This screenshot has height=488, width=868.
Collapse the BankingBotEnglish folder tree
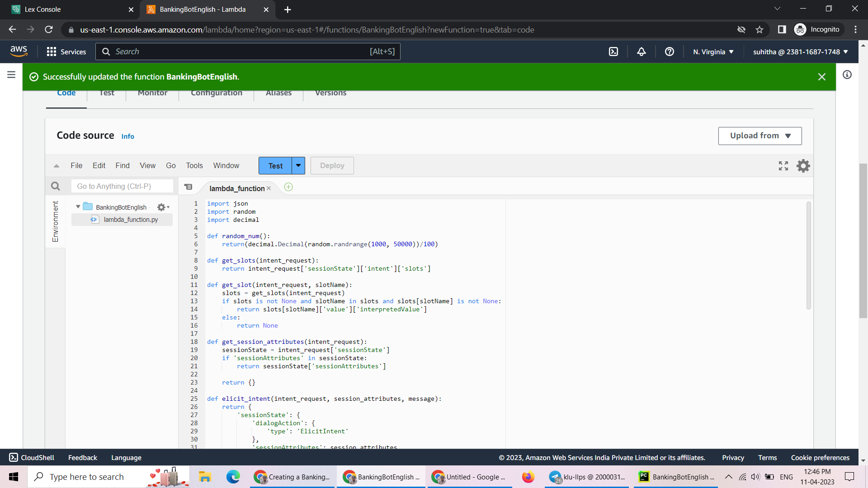tap(77, 206)
